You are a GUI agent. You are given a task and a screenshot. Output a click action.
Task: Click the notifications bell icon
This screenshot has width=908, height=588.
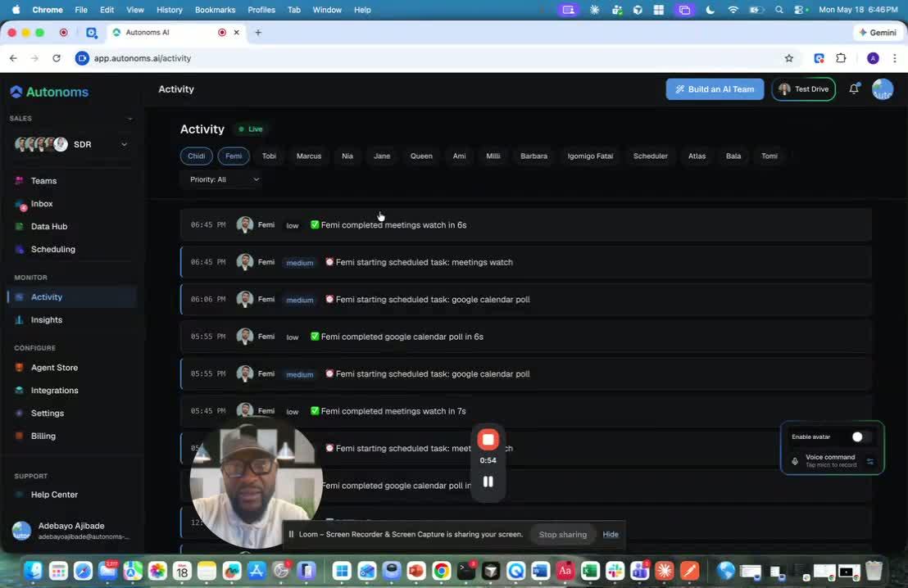(854, 89)
